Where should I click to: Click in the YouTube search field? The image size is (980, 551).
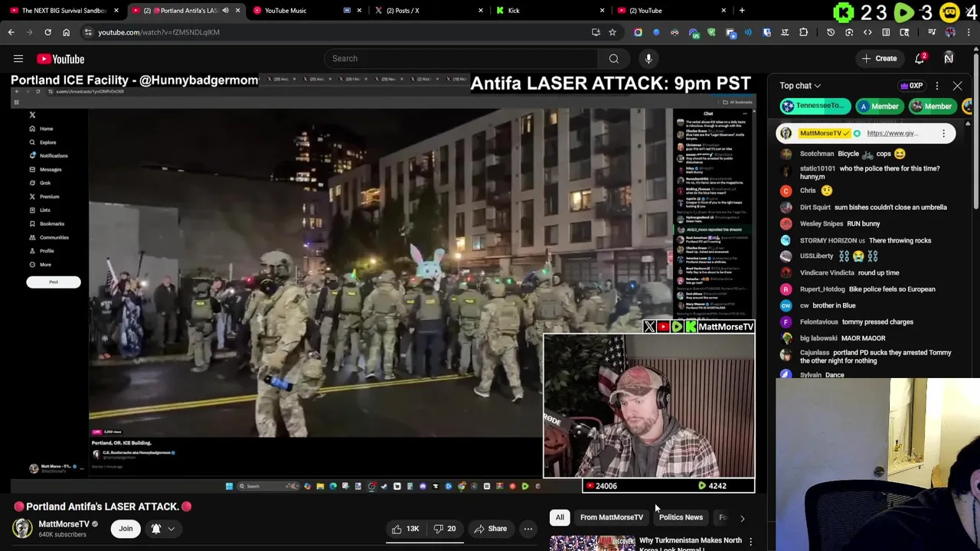coord(462,59)
